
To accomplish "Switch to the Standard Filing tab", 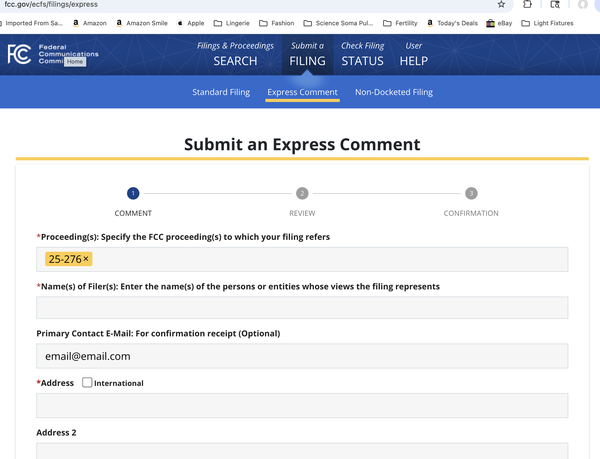I will [x=221, y=93].
